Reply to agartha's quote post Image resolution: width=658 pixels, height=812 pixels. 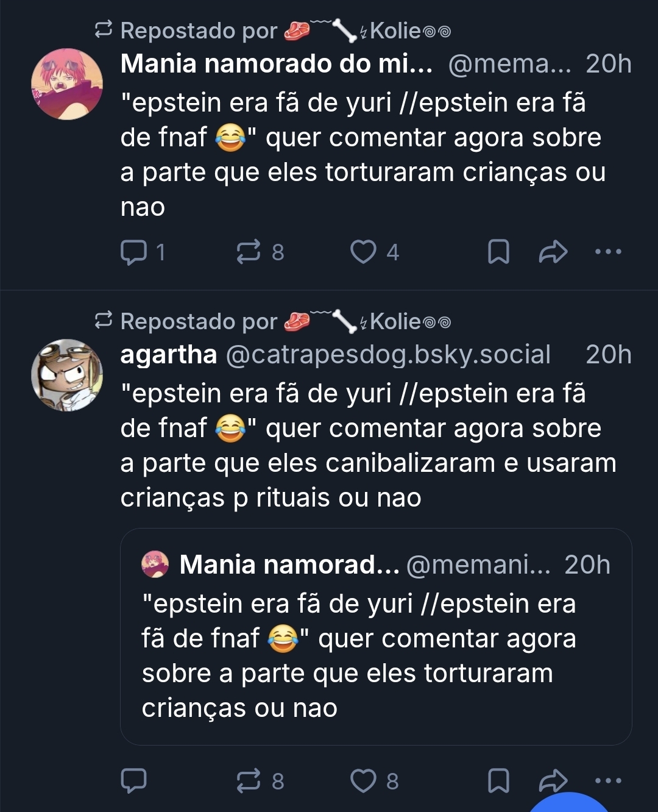[x=134, y=780]
